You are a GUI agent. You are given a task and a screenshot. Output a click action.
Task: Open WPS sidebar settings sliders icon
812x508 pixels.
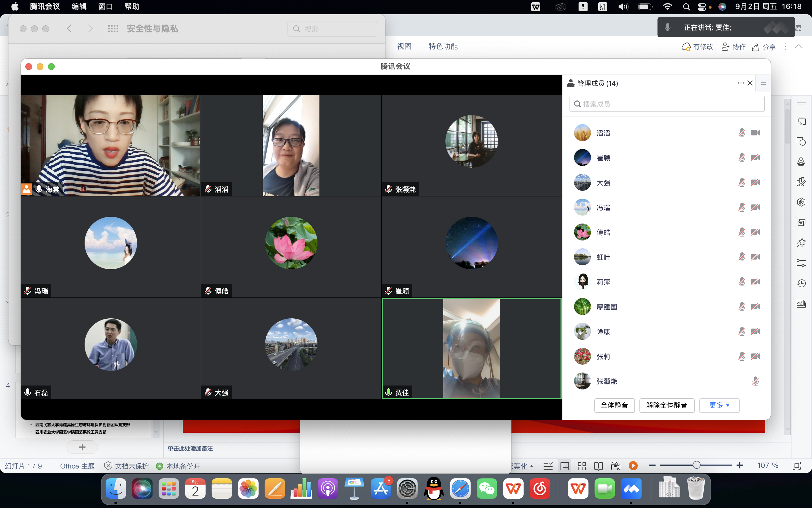pyautogui.click(x=801, y=263)
